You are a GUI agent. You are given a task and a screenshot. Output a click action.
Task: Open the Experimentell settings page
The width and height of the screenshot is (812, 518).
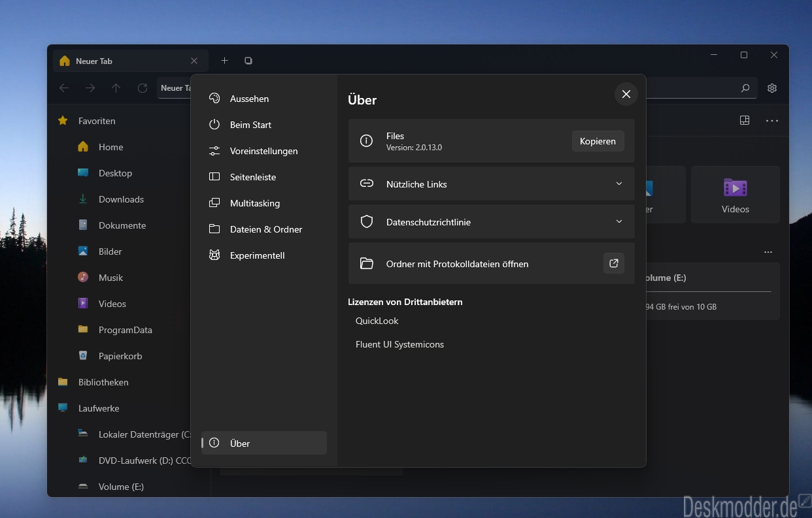[264, 255]
